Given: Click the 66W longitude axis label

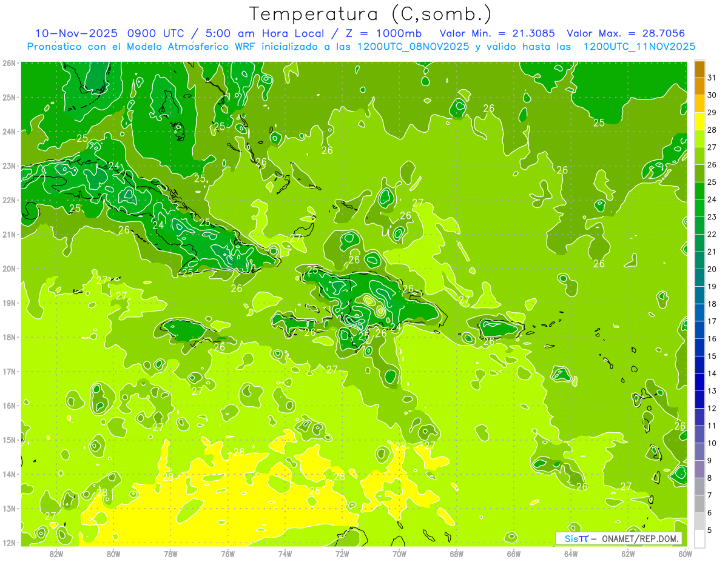Looking at the screenshot, I should tap(514, 554).
